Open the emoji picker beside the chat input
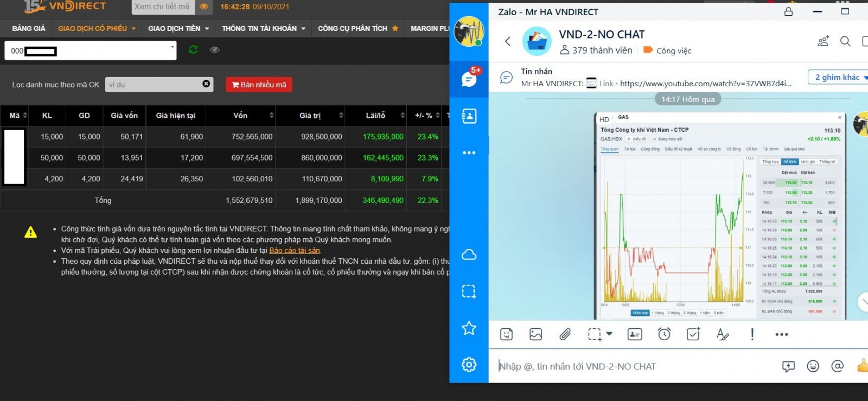 813,366
